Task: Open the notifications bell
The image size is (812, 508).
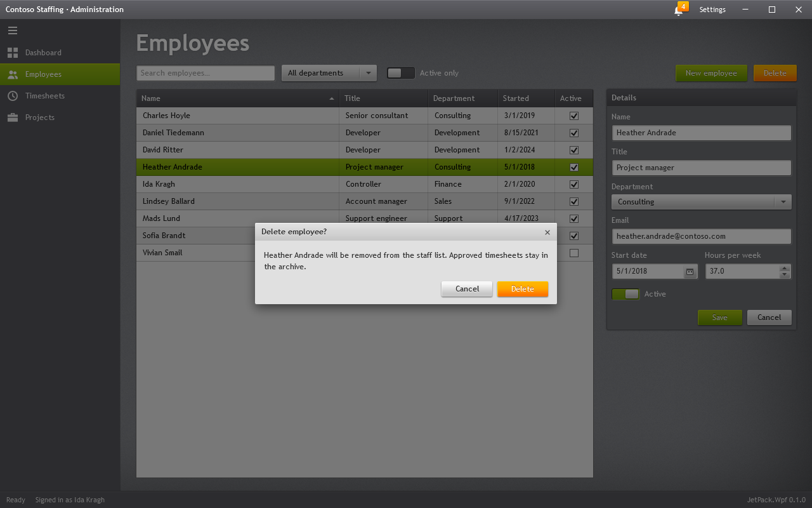Action: [679, 10]
